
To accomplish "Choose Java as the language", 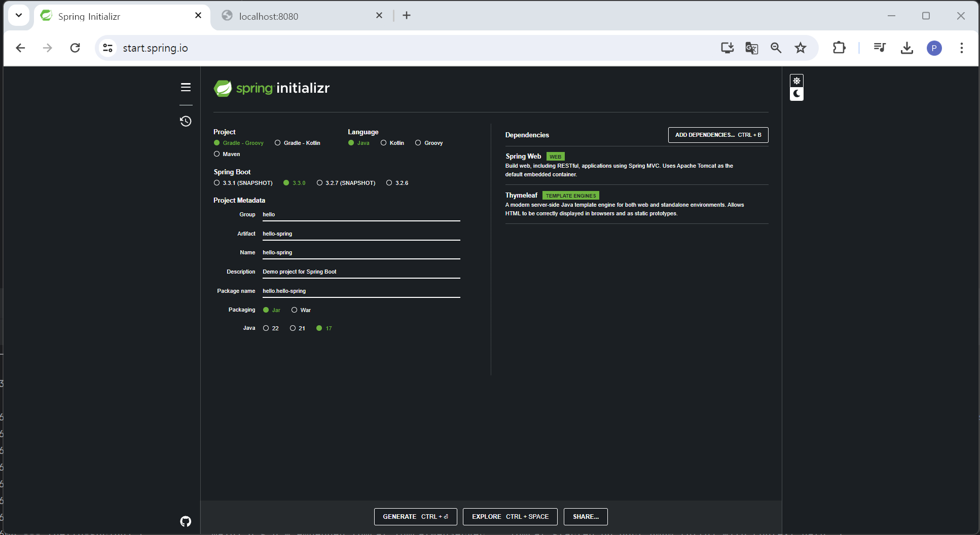I will coord(359,143).
